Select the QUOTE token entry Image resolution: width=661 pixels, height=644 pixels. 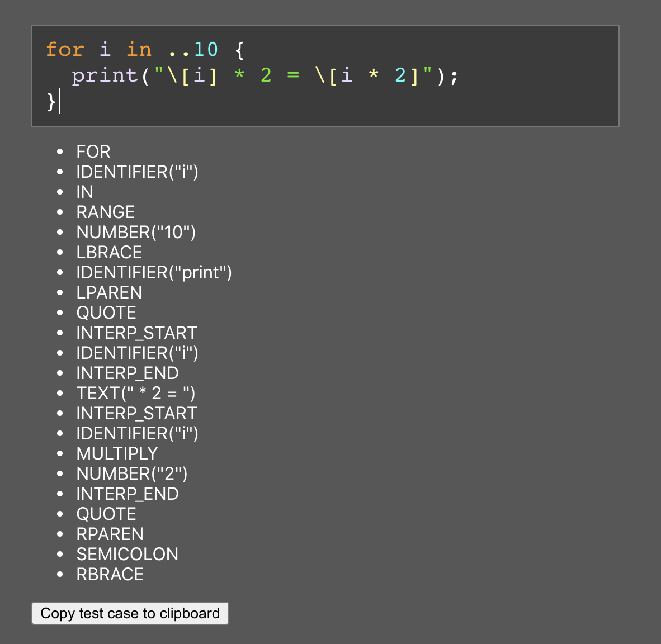click(106, 312)
